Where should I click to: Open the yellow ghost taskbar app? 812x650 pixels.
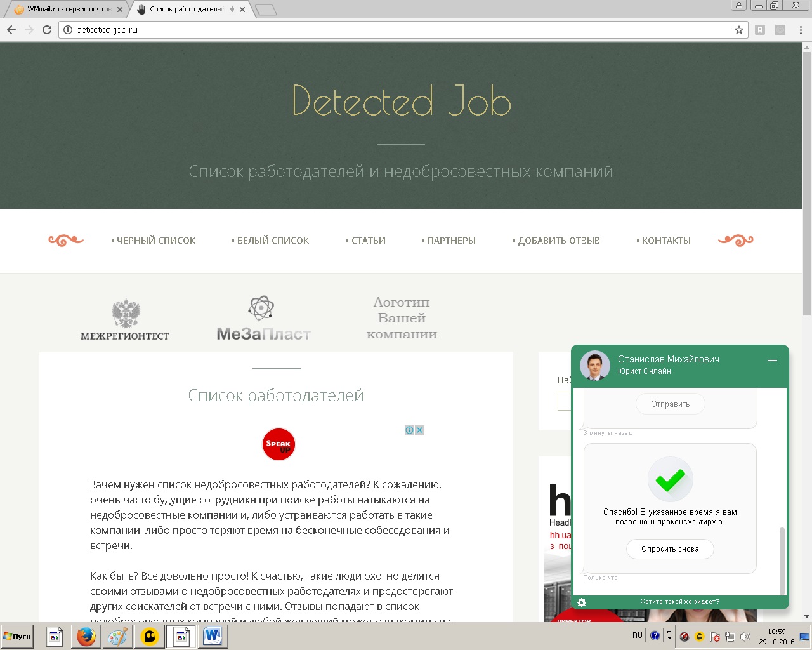tap(150, 636)
